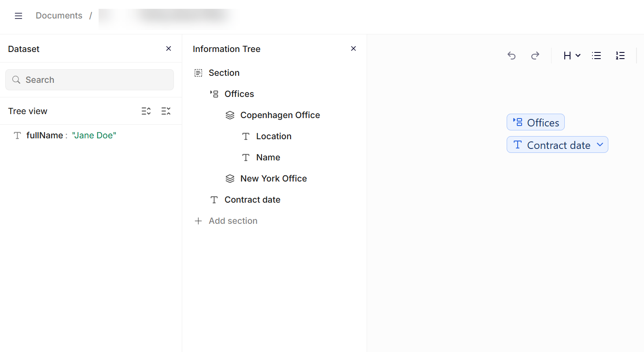Click the Dataset panel title
This screenshot has width=644, height=352.
click(x=24, y=49)
